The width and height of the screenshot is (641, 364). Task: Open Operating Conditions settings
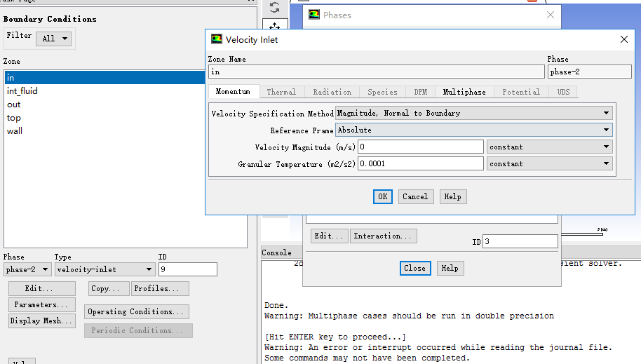tap(137, 311)
